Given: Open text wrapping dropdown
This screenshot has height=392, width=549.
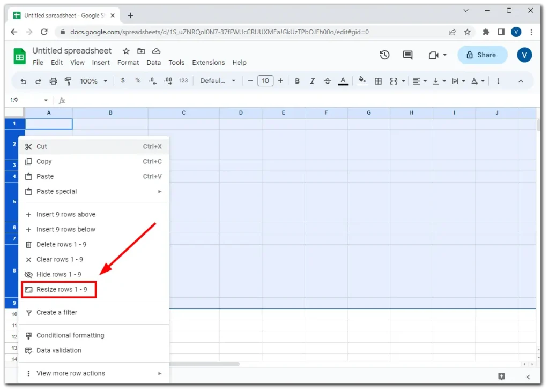Looking at the screenshot, I should point(458,81).
